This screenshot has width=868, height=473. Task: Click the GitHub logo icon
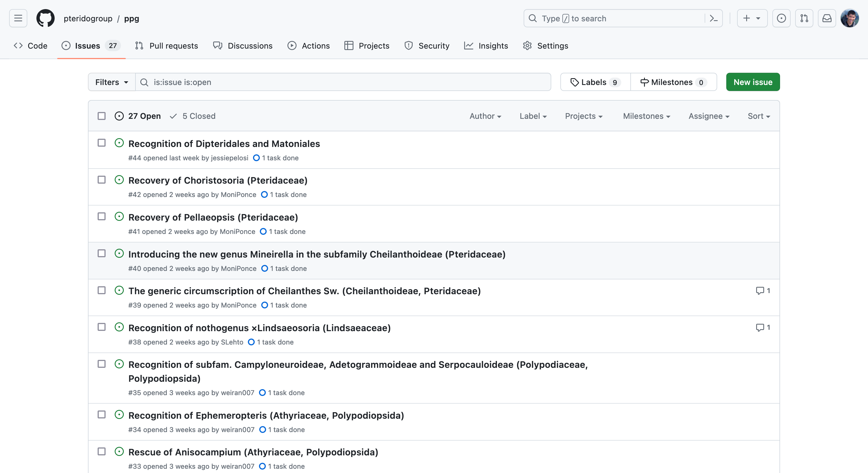[x=45, y=18]
